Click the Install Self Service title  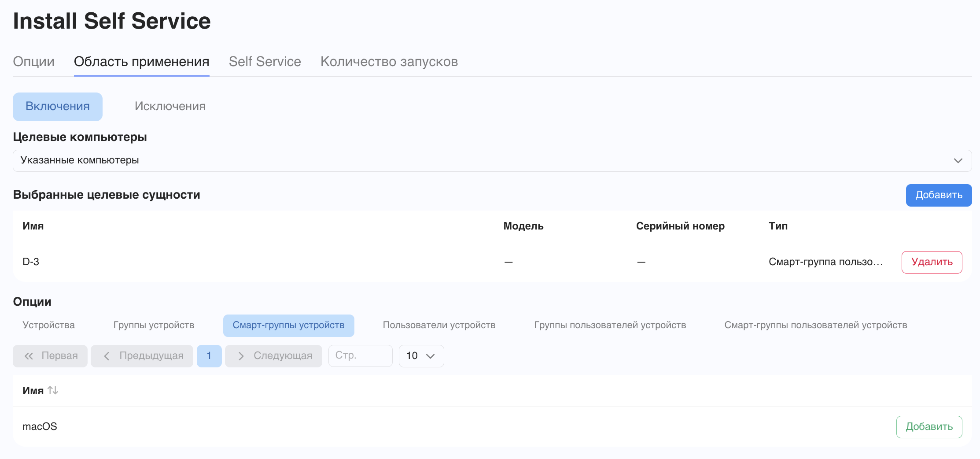112,21
